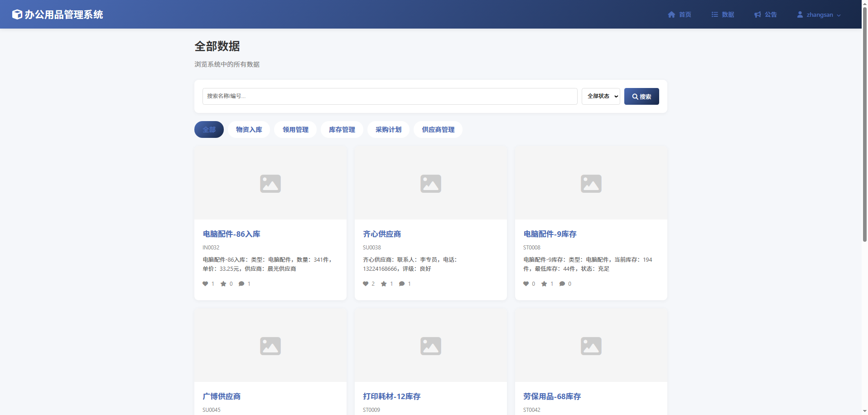Like the 齐心供应商 card with heart icon
Screen dimensions: 868x415
366,284
